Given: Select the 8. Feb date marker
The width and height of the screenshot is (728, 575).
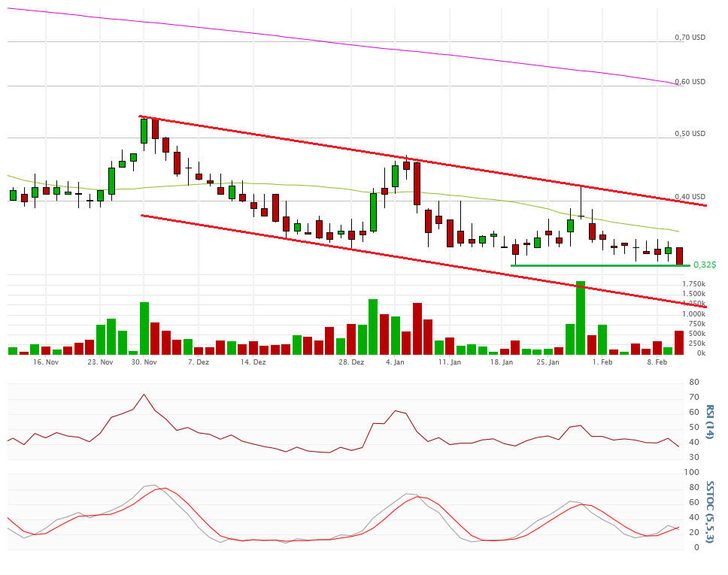Looking at the screenshot, I should [657, 362].
